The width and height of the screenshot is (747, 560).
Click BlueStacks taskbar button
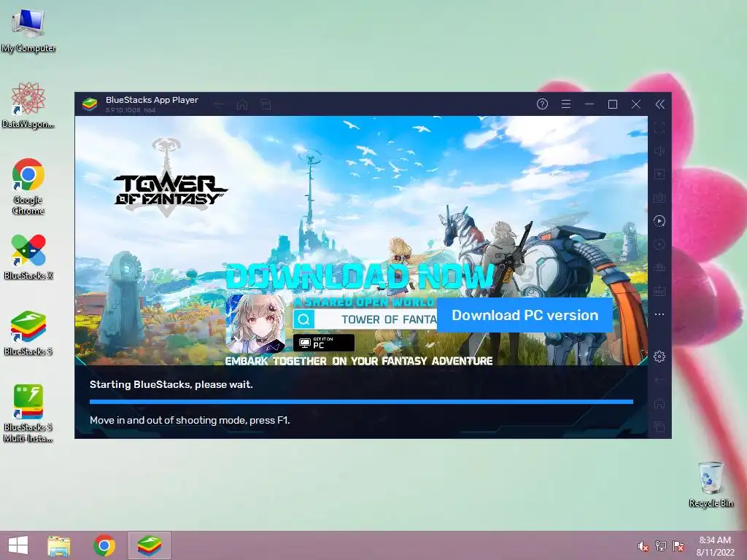click(x=149, y=545)
